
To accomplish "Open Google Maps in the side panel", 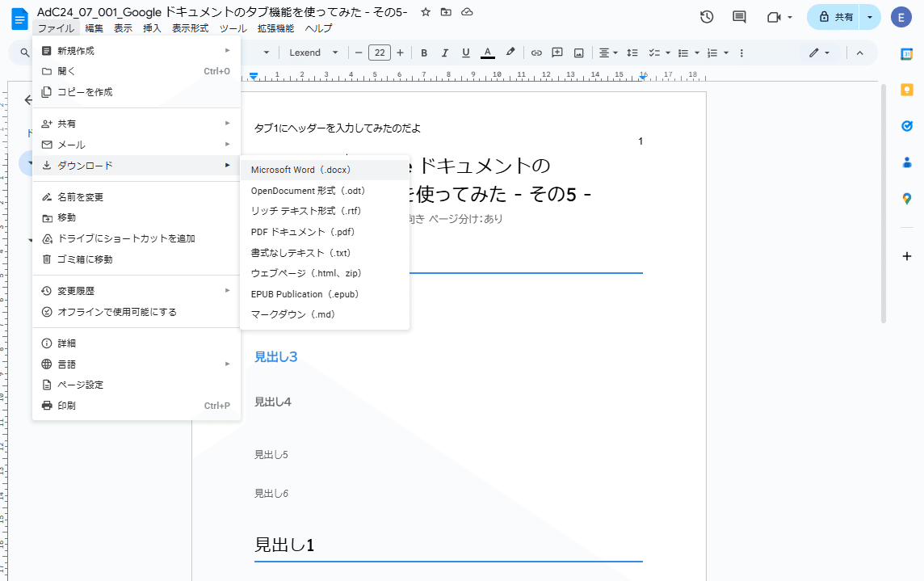I will (x=906, y=199).
